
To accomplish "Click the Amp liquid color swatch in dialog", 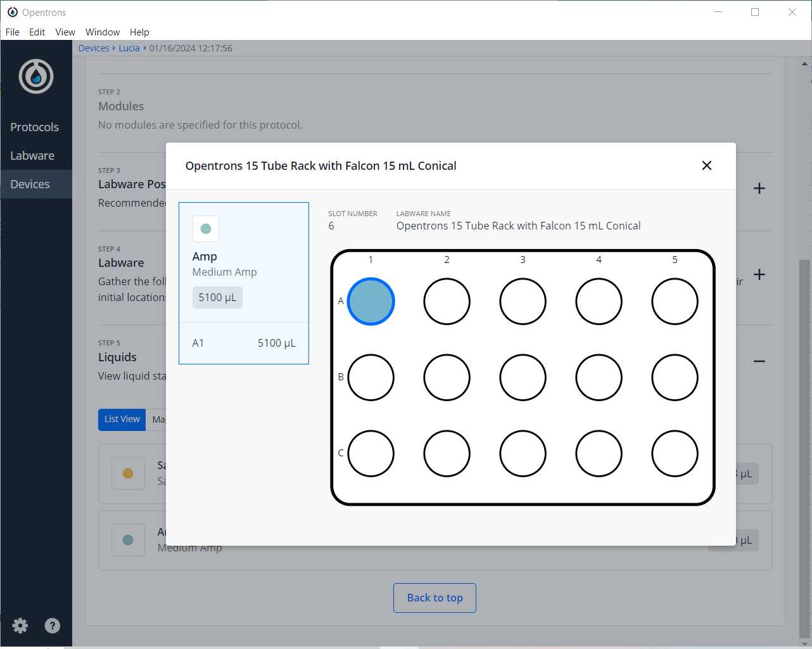I will [206, 229].
